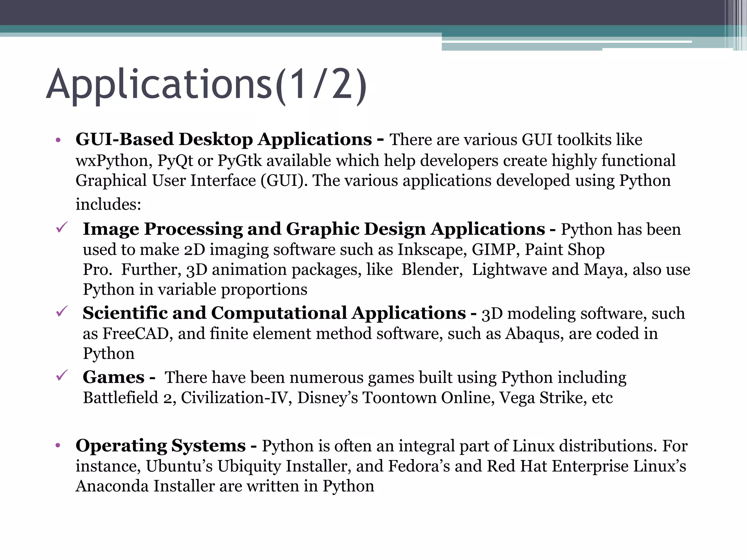
Task: Select the slide title Applications(1/2)
Action: pyautogui.click(x=206, y=85)
